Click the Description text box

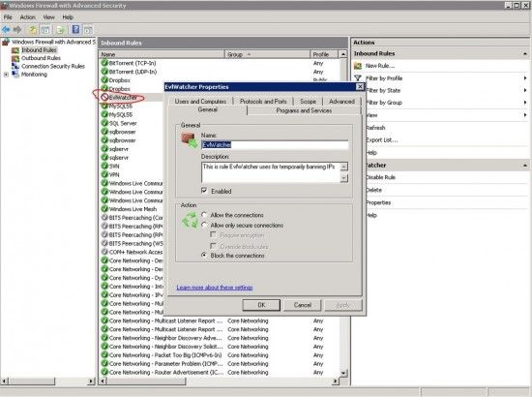coord(271,172)
